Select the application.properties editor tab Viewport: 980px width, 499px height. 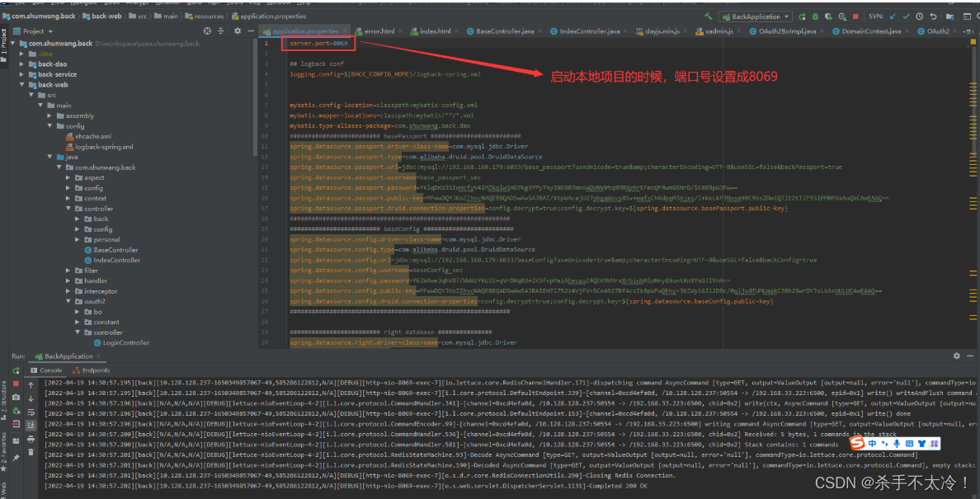(x=305, y=31)
